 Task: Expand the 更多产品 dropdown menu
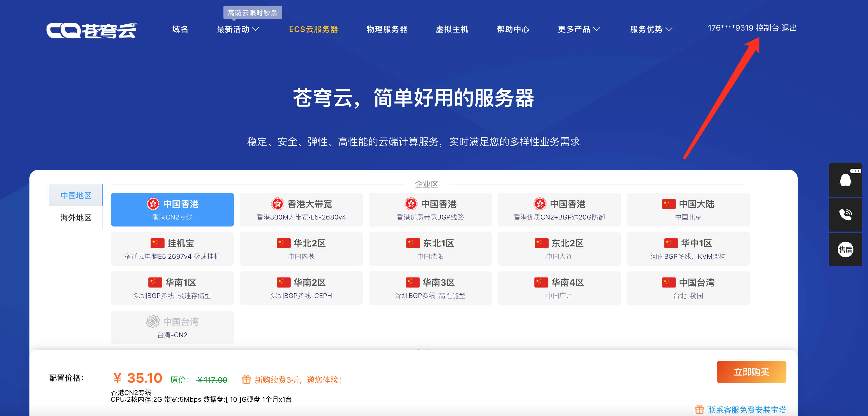click(x=579, y=29)
